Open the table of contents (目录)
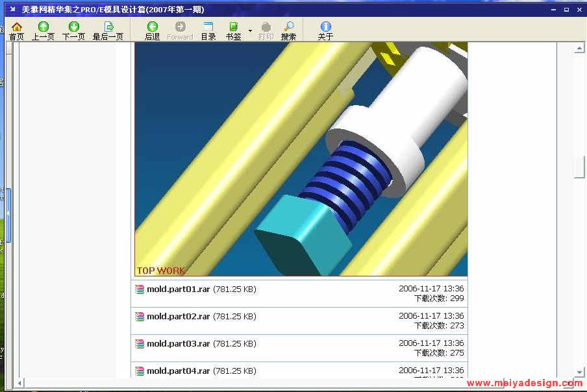 208,31
